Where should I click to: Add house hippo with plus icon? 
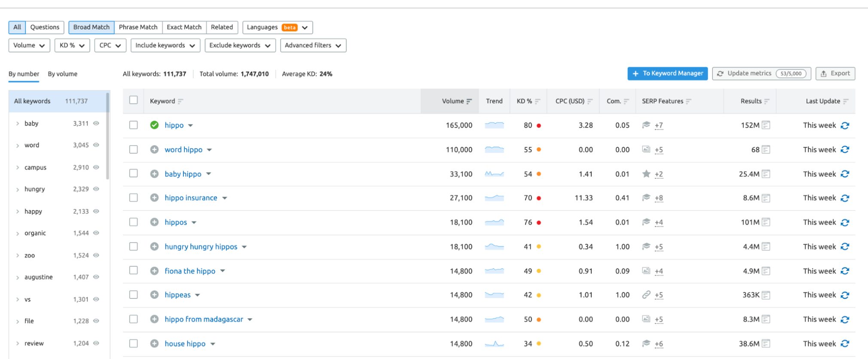[154, 344]
